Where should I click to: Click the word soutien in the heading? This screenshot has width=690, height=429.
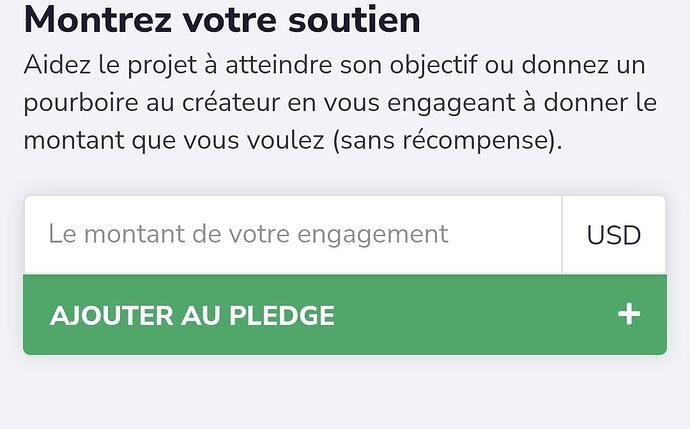(339, 20)
